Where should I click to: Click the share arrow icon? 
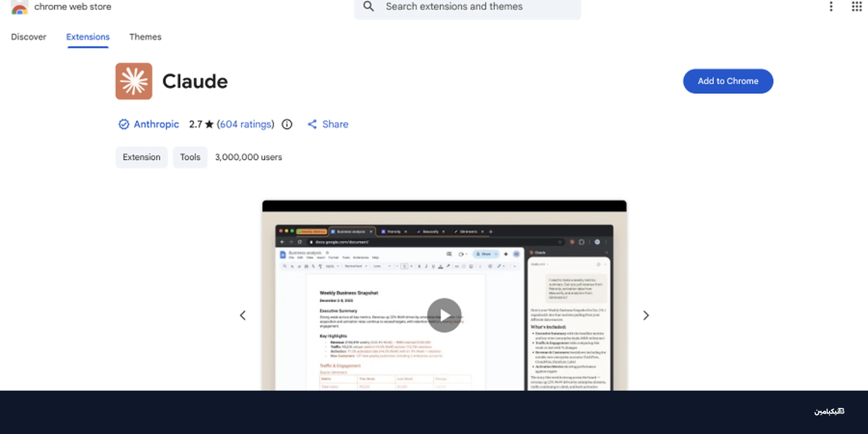point(312,124)
